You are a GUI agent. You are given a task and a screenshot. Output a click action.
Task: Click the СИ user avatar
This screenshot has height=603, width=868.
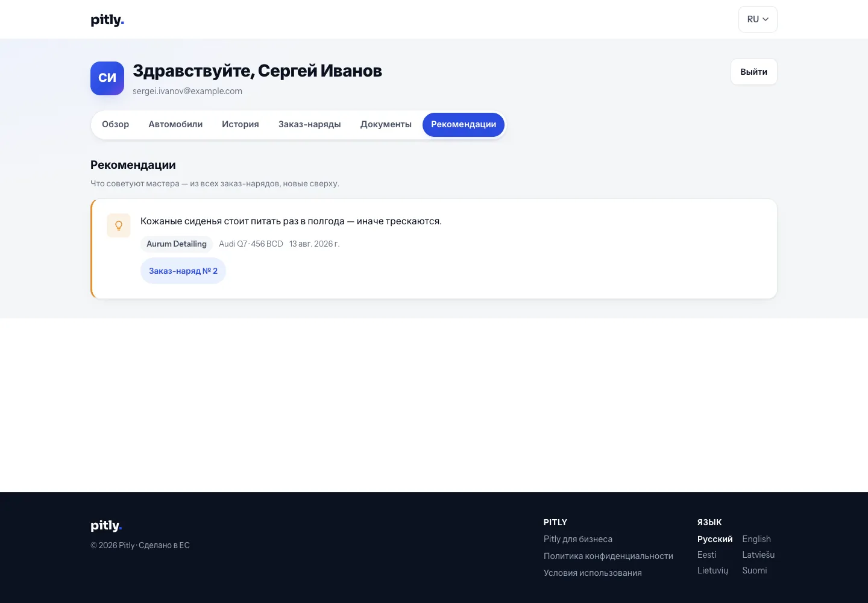pos(107,78)
